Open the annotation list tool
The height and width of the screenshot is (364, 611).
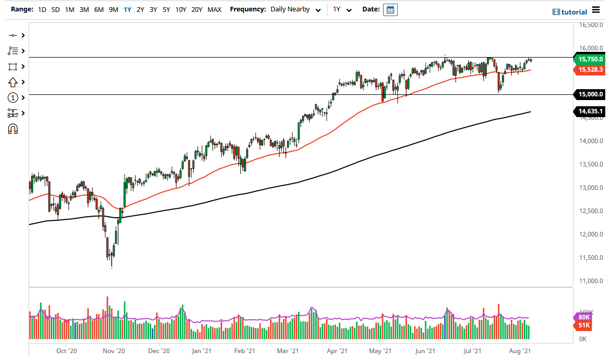click(x=13, y=51)
